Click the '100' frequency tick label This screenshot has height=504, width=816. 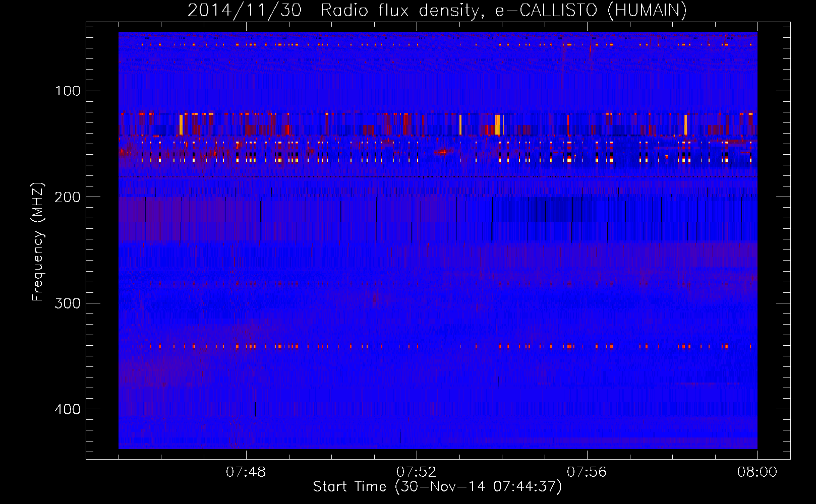click(68, 91)
